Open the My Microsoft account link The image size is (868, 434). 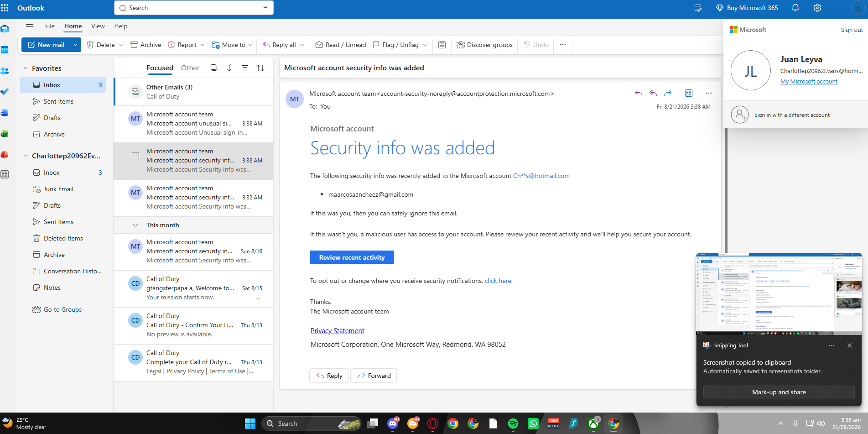click(809, 81)
